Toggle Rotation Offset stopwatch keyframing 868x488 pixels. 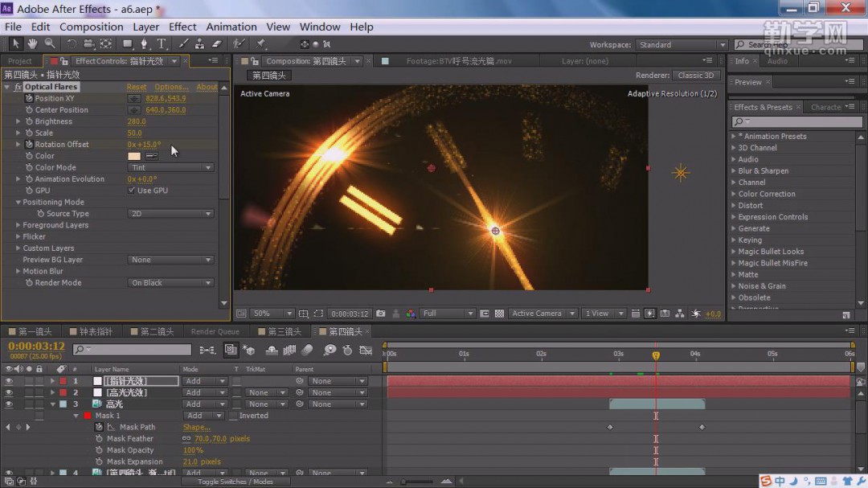[x=30, y=145]
